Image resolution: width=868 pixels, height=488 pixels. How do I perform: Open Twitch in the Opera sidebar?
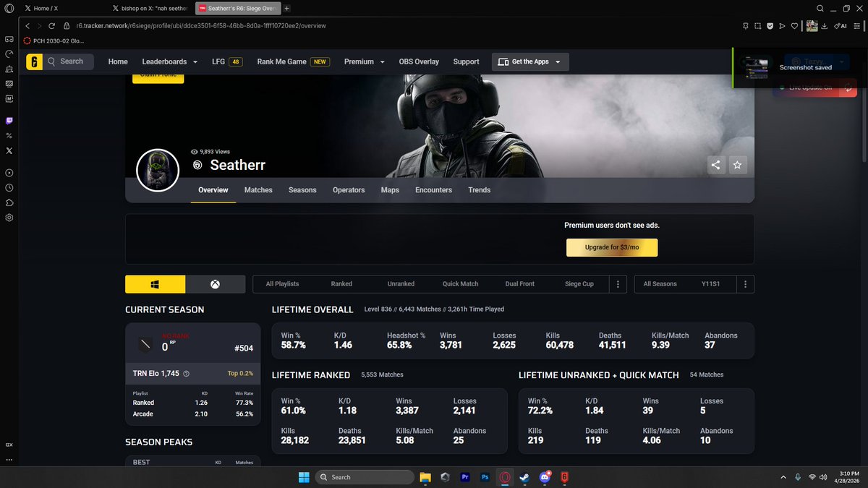pyautogui.click(x=9, y=121)
